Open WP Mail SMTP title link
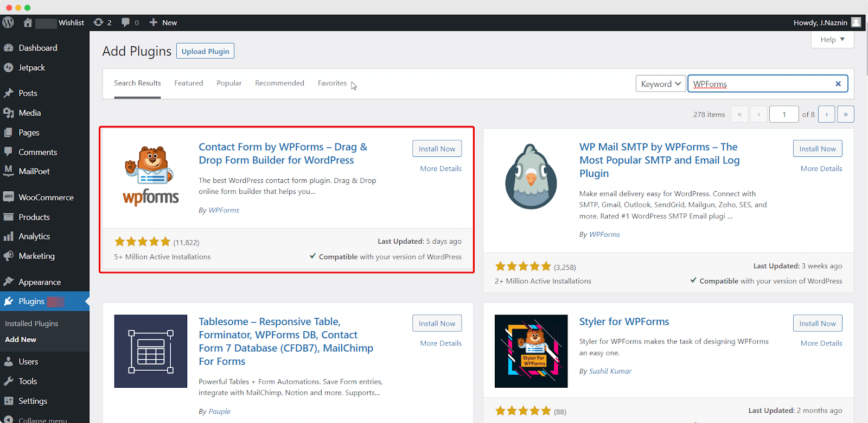This screenshot has width=868, height=423. [659, 160]
